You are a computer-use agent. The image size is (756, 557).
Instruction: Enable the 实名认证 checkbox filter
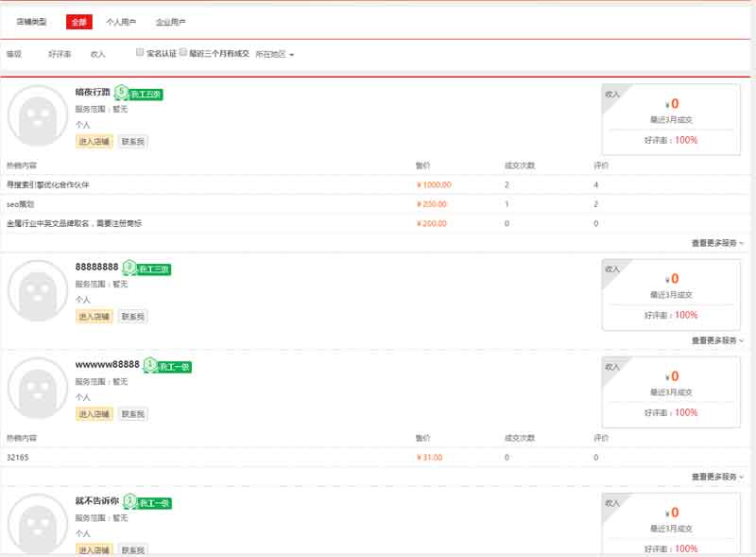140,53
